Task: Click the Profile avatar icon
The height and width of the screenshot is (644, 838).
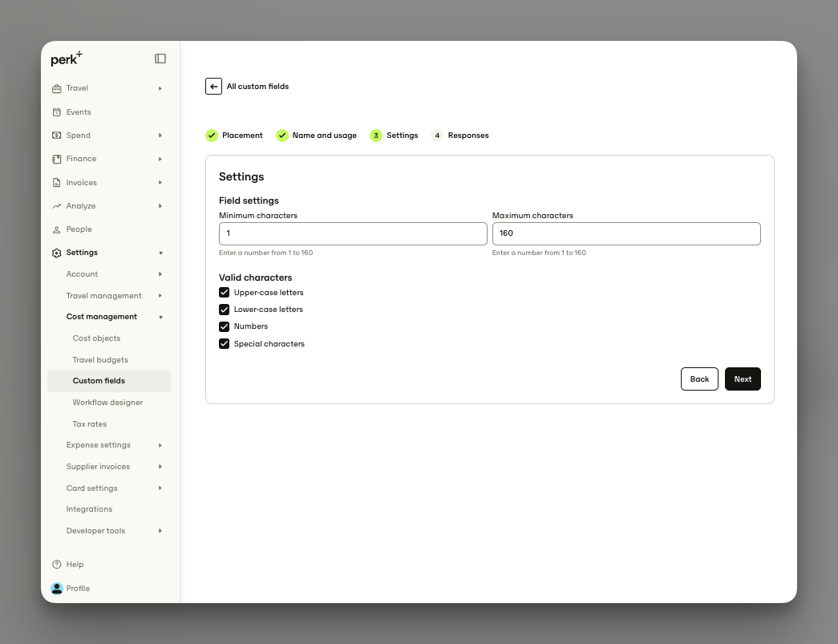Action: pyautogui.click(x=57, y=589)
